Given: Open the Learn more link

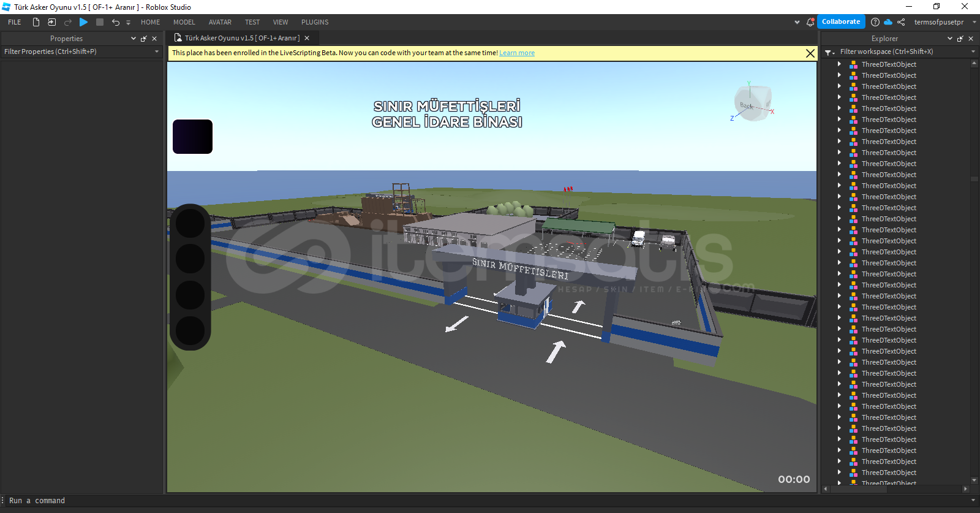Looking at the screenshot, I should click(x=516, y=53).
